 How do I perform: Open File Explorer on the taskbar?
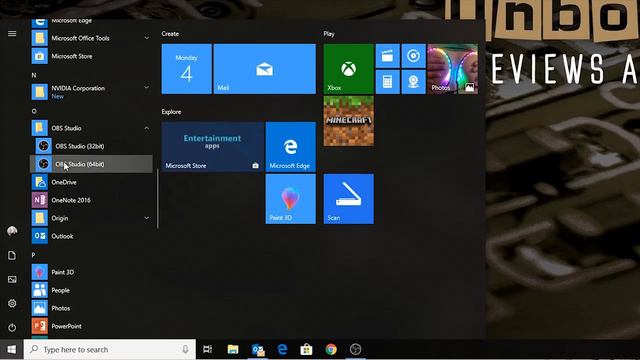pyautogui.click(x=233, y=349)
